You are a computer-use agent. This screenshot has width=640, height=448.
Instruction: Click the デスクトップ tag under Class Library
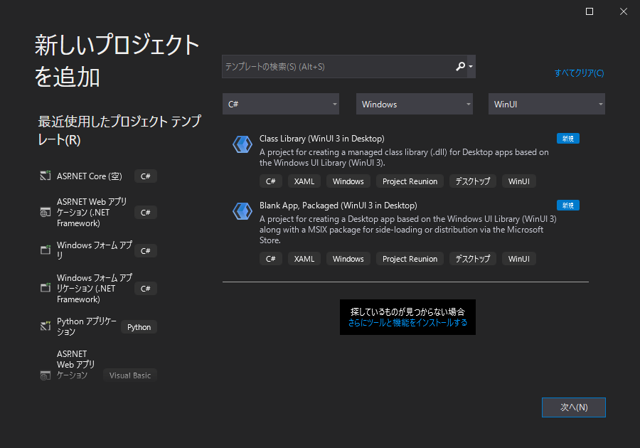(x=473, y=181)
